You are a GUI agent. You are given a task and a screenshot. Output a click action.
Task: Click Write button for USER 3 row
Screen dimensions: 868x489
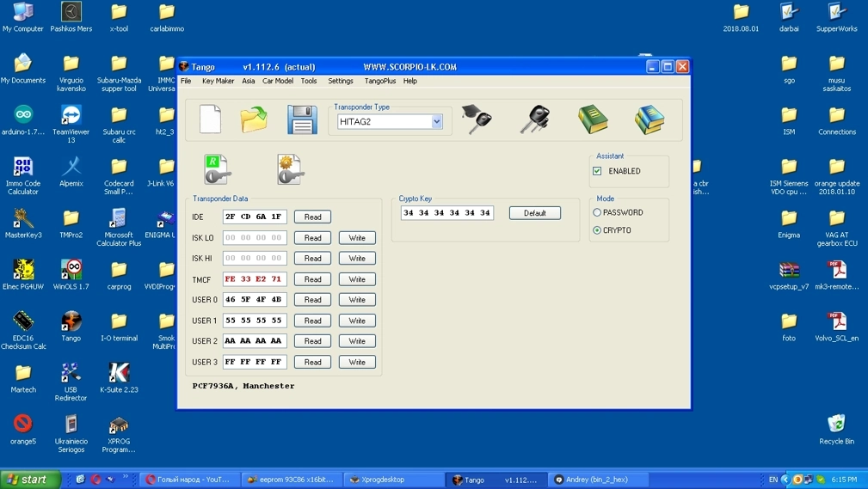pos(357,363)
